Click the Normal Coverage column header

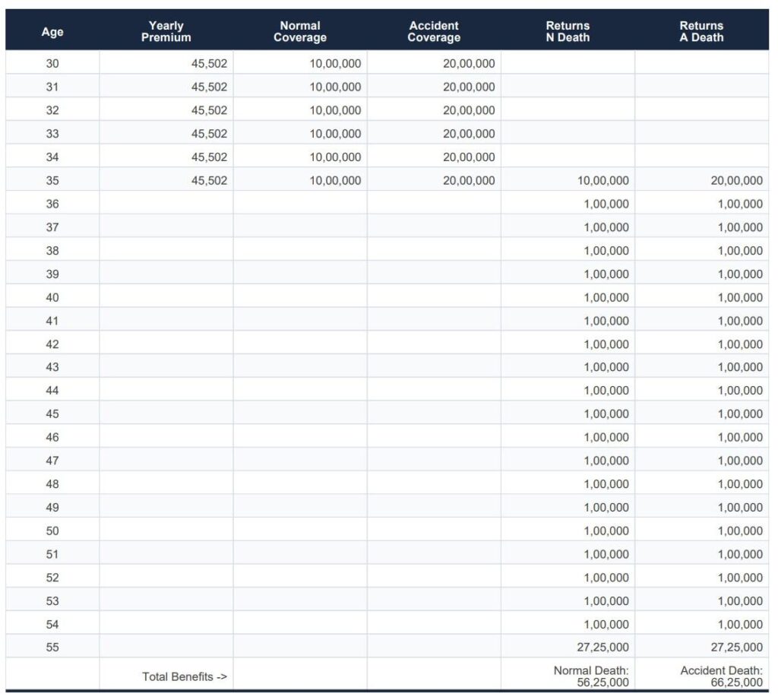300,32
